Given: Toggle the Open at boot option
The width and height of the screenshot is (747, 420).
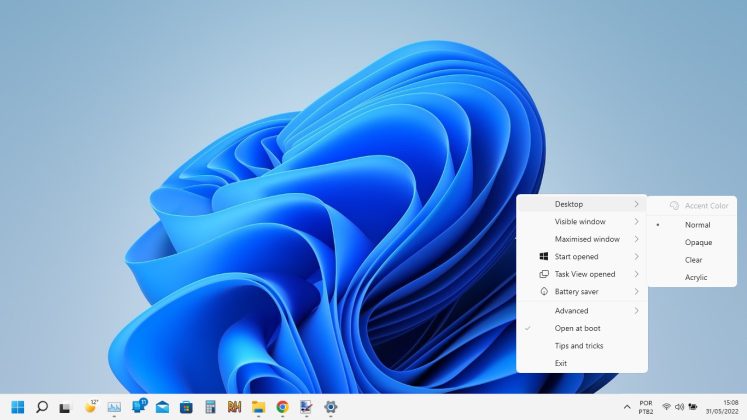Looking at the screenshot, I should (582, 328).
